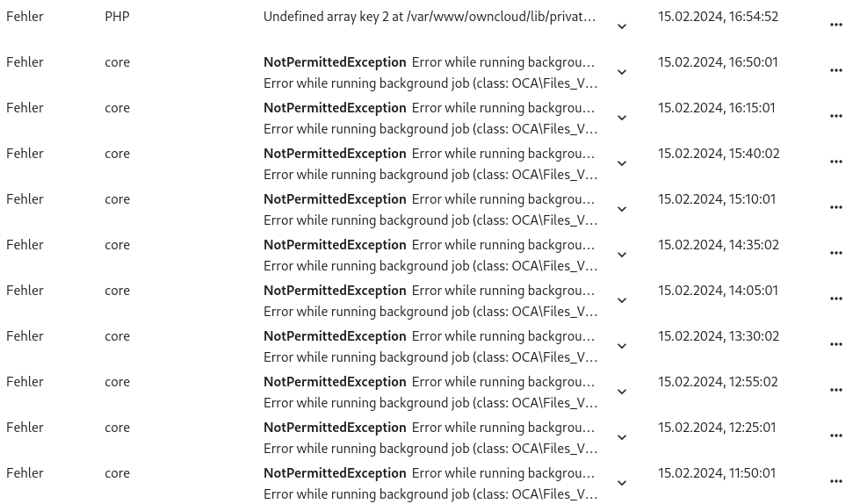This screenshot has width=853, height=504.
Task: Open the three-dot menu for the 11:50:01 entry
Action: pos(836,482)
